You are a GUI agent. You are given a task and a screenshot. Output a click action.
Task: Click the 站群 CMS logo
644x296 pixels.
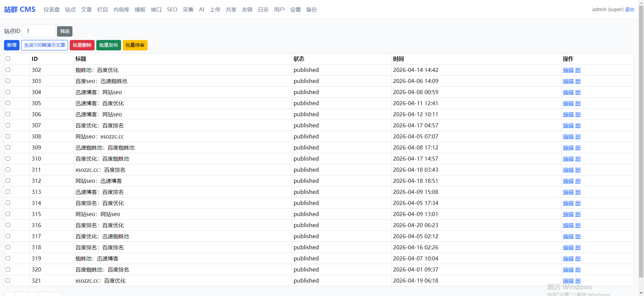click(x=20, y=9)
